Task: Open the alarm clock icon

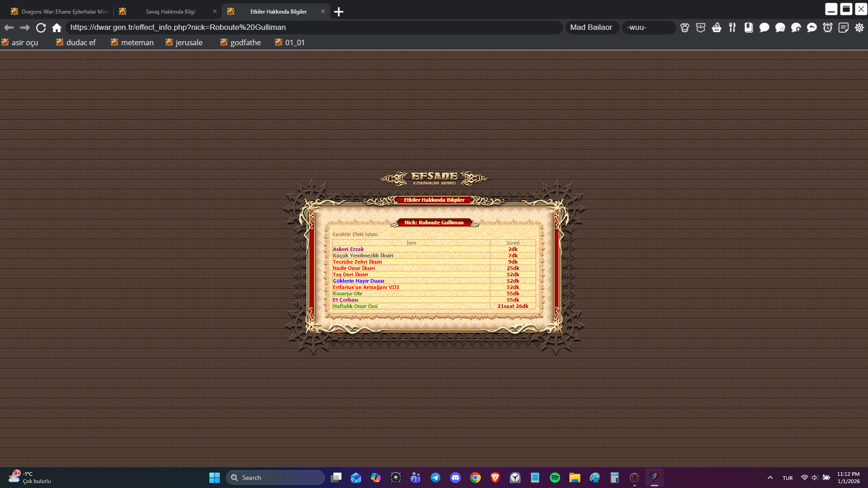Action: (x=828, y=28)
